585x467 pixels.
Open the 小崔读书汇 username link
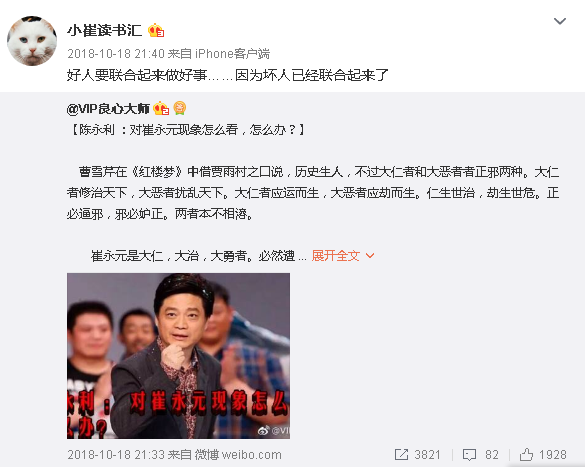point(104,30)
